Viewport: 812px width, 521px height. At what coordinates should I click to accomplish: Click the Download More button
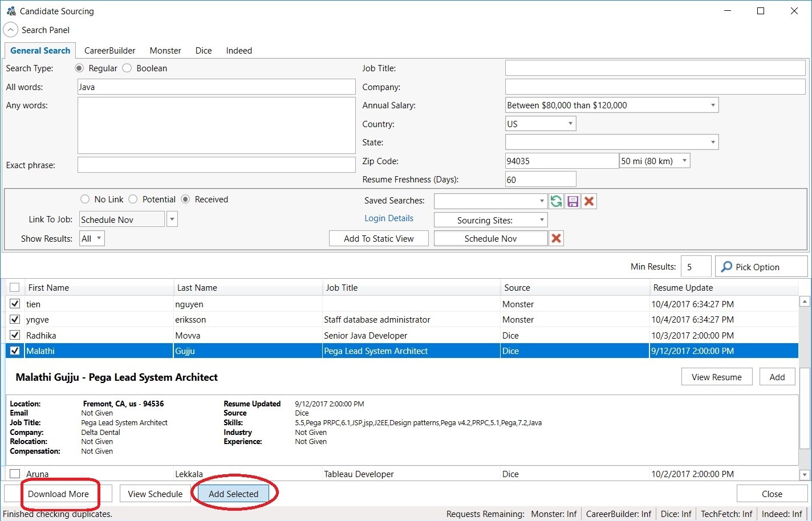tap(58, 494)
